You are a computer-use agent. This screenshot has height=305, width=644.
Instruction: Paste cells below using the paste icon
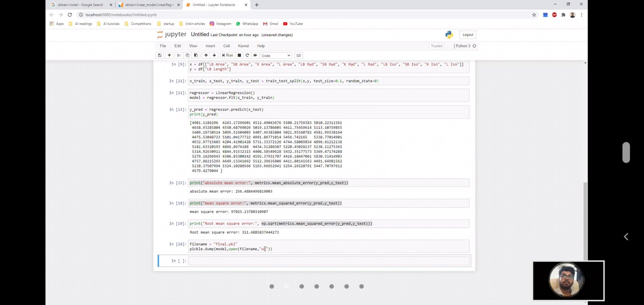point(196,56)
